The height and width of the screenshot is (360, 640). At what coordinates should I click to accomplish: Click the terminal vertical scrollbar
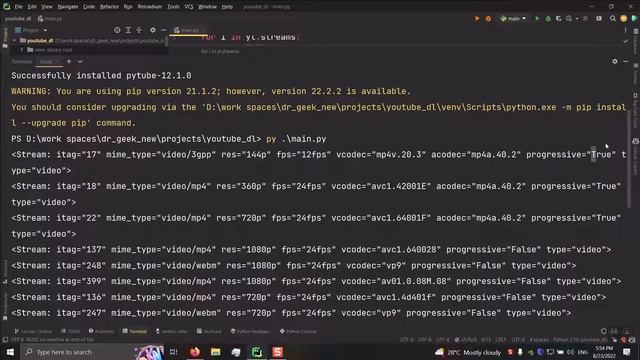629,159
